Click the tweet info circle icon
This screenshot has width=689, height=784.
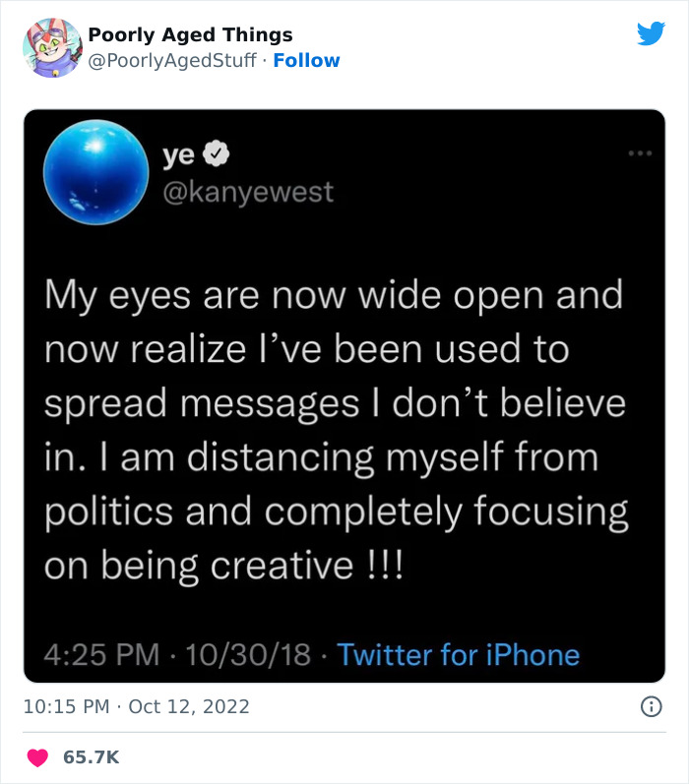point(650,706)
